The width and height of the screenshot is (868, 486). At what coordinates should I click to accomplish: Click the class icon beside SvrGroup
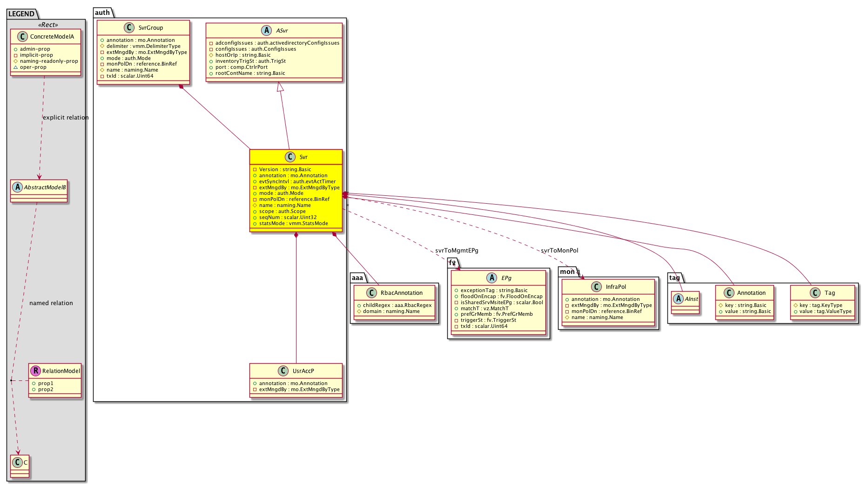point(130,28)
